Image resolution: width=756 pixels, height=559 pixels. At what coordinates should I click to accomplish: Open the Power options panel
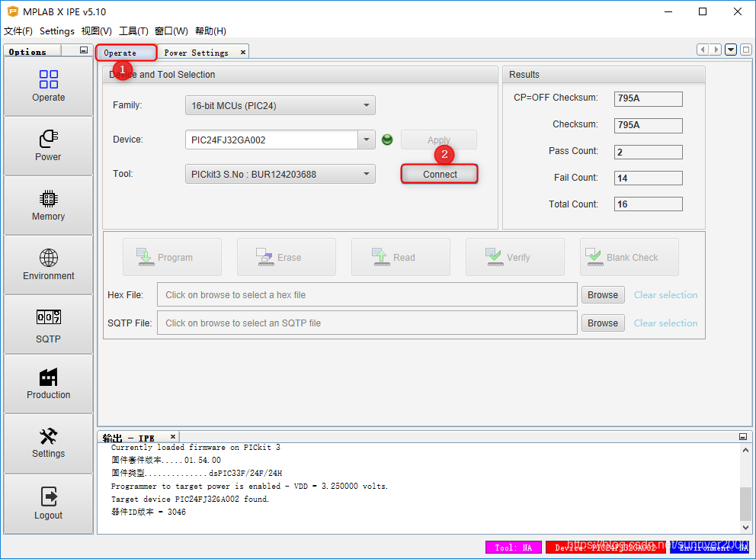pos(48,146)
